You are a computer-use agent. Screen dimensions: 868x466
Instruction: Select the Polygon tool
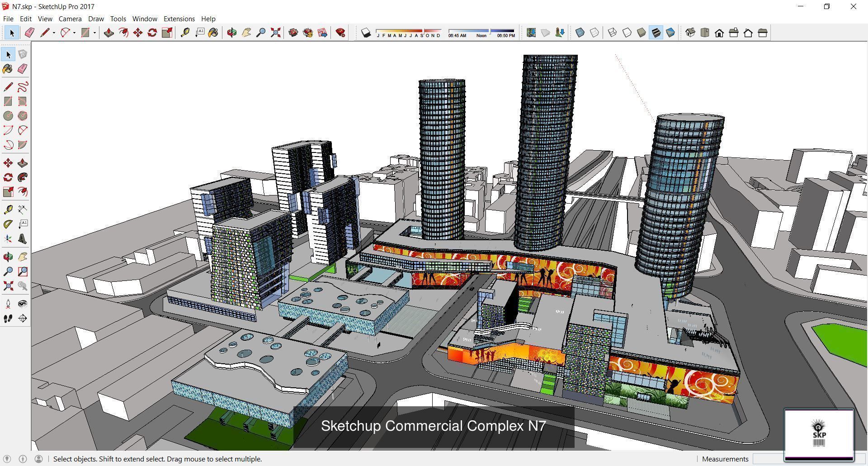coord(23,116)
